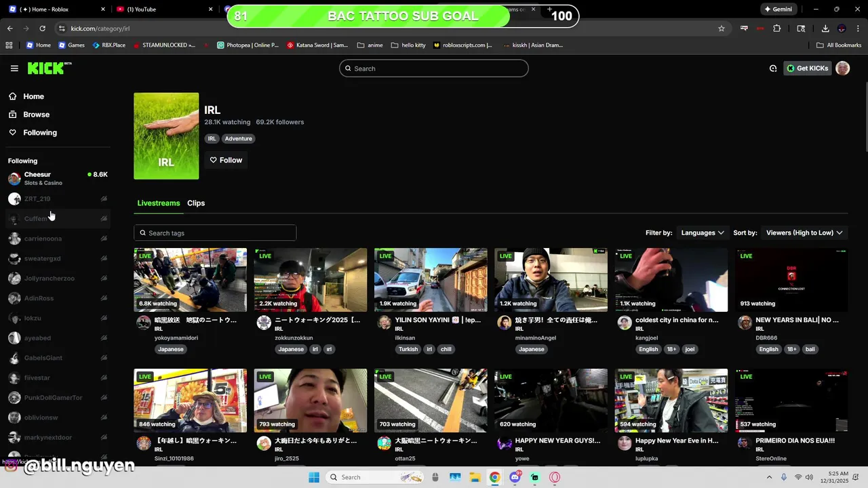Open Discord from the taskbar
The width and height of the screenshot is (868, 488).
pyautogui.click(x=515, y=477)
